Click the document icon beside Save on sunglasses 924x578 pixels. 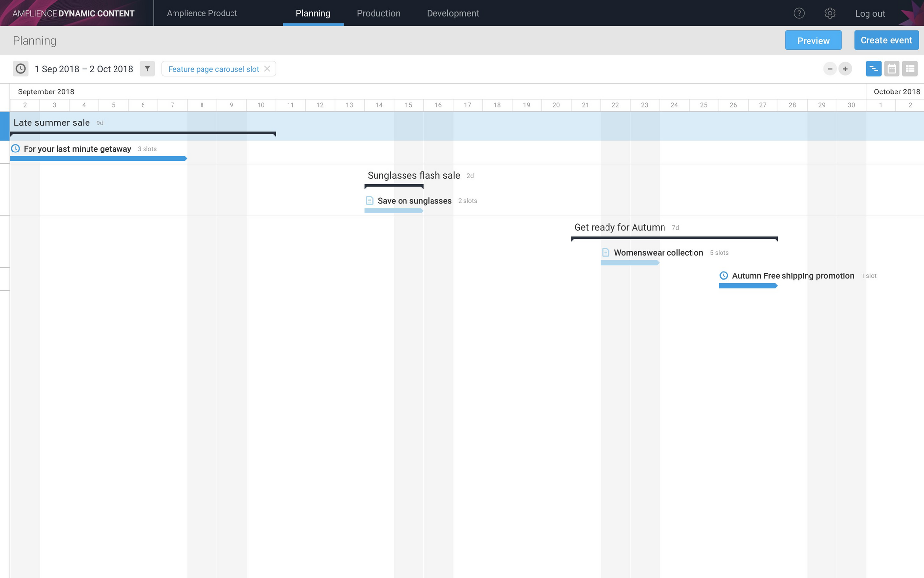(x=369, y=200)
